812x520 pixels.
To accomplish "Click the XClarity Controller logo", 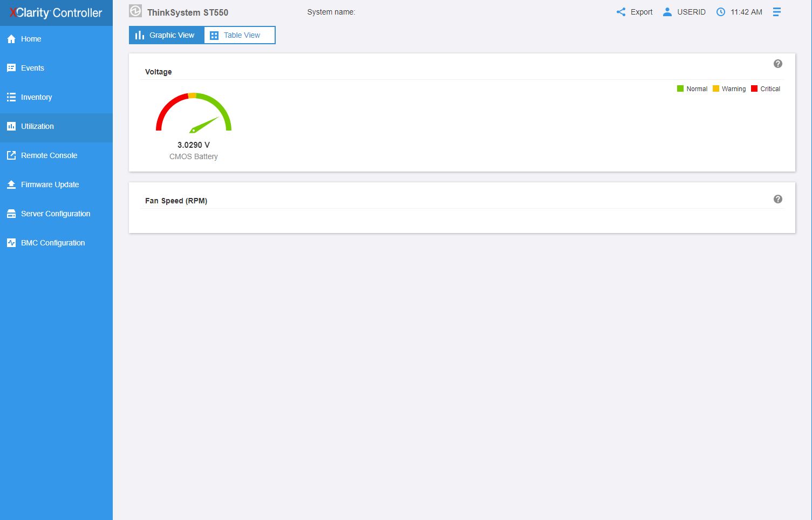I will [x=56, y=13].
